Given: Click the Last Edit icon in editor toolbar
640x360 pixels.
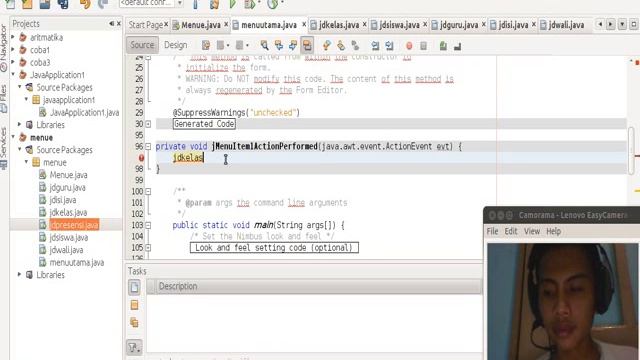Looking at the screenshot, I should [x=206, y=45].
